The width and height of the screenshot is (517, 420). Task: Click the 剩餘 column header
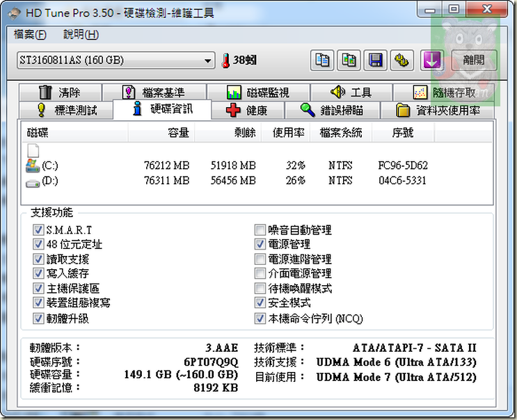[x=228, y=133]
